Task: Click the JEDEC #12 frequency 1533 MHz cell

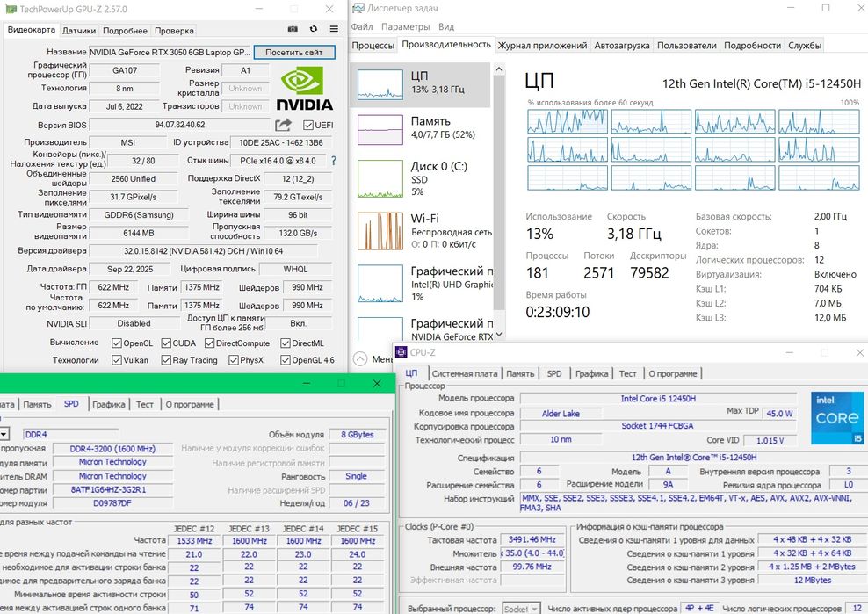Action: [x=195, y=541]
